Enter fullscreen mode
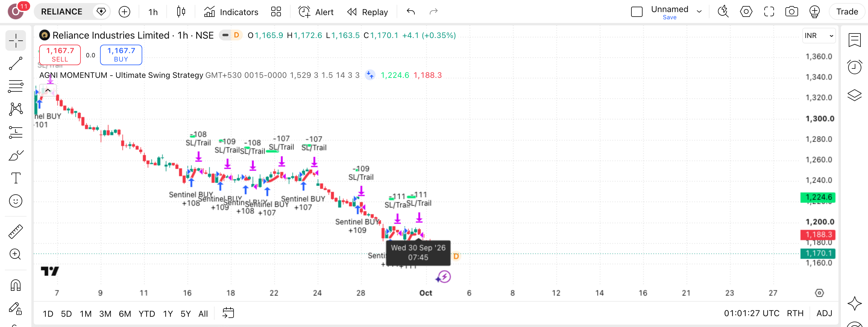 click(x=769, y=12)
